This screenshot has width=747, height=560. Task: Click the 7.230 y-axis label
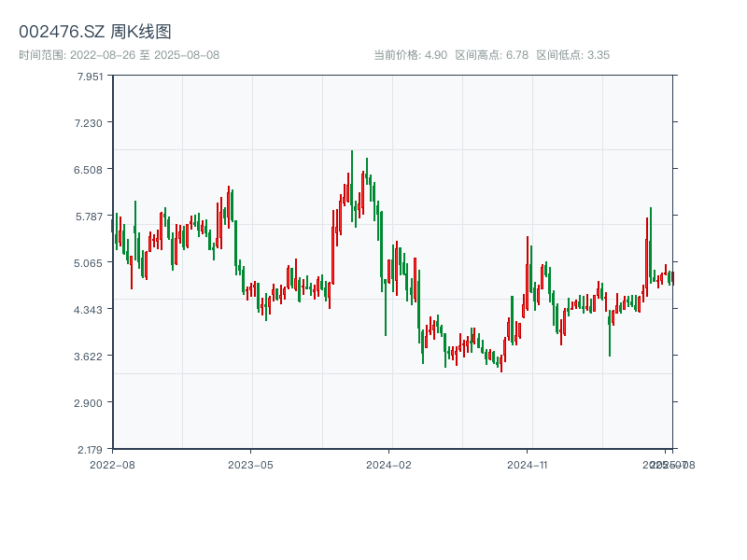91,122
